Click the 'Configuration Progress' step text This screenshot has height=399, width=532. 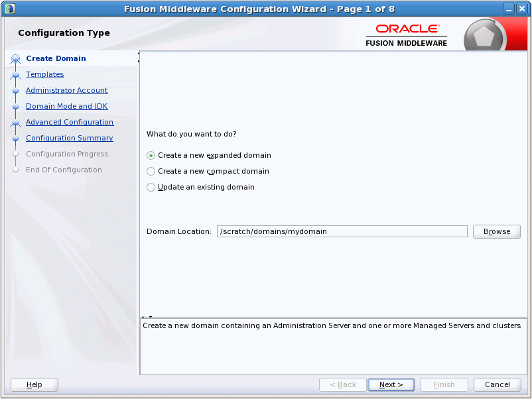click(x=67, y=154)
